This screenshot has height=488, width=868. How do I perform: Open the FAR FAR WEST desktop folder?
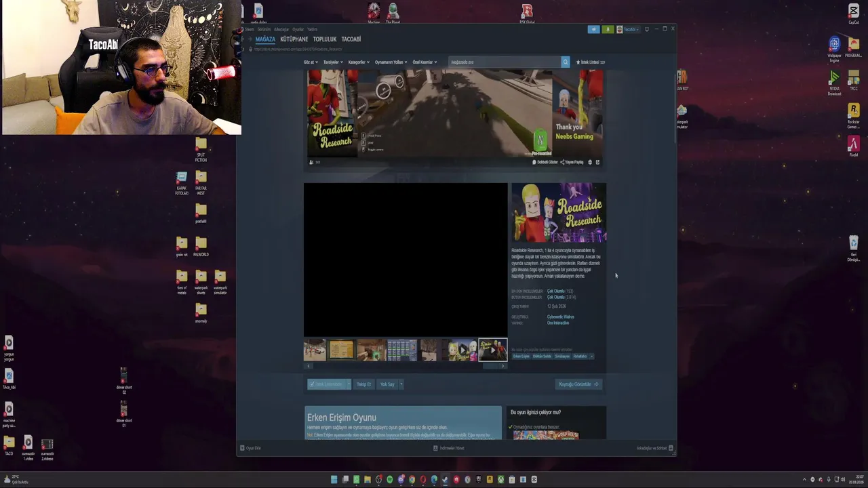tap(201, 183)
